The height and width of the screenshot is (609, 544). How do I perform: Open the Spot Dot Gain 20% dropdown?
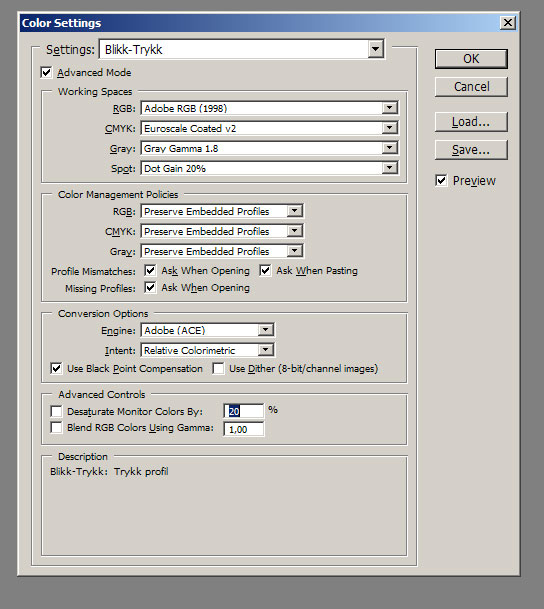(x=269, y=168)
